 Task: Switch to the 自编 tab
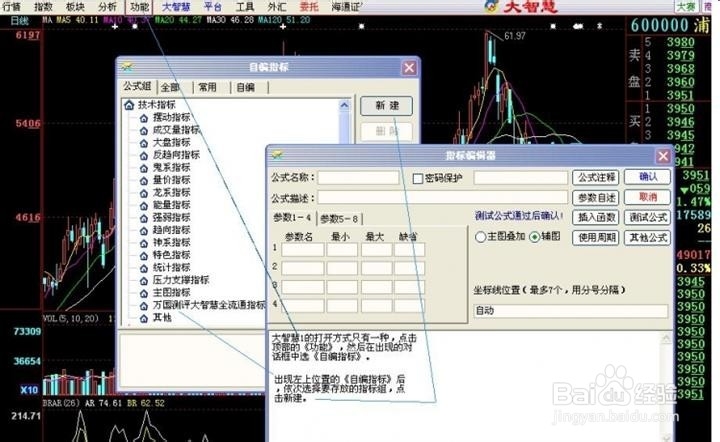tap(246, 87)
